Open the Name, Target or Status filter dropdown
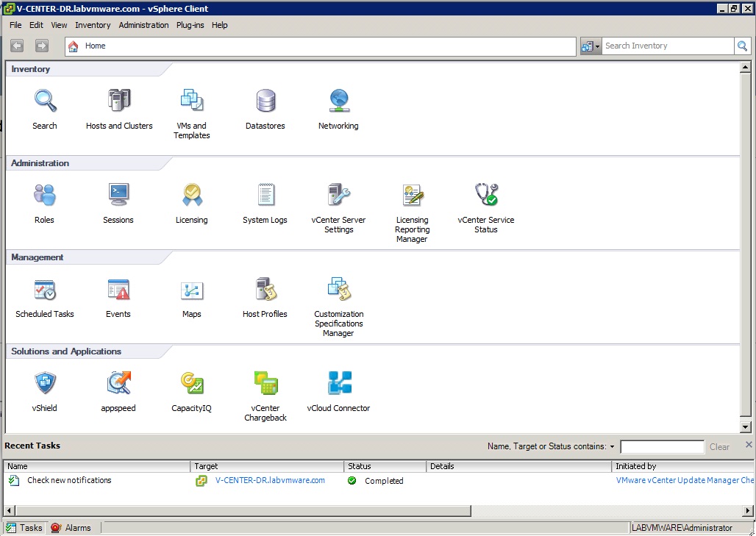This screenshot has width=756, height=536. pyautogui.click(x=613, y=447)
